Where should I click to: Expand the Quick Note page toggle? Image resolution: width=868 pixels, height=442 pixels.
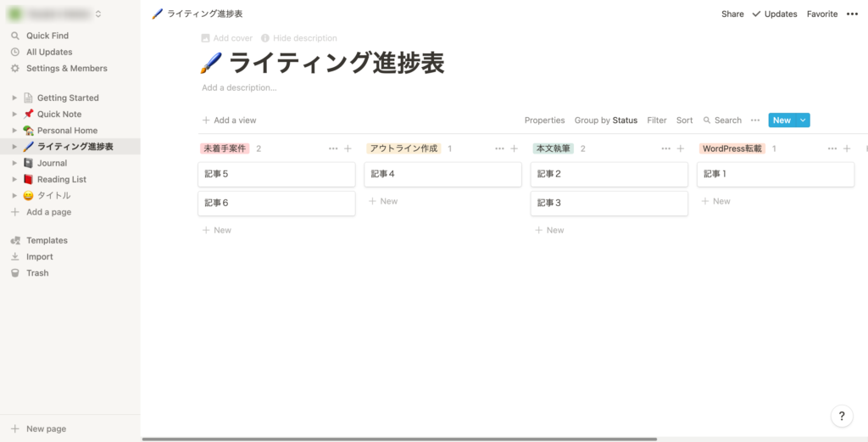click(15, 114)
